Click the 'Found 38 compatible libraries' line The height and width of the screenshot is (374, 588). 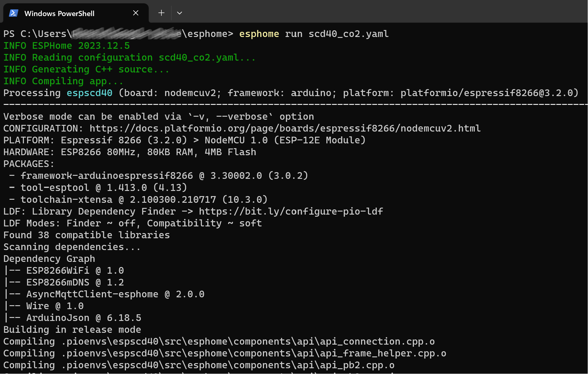[x=87, y=235]
